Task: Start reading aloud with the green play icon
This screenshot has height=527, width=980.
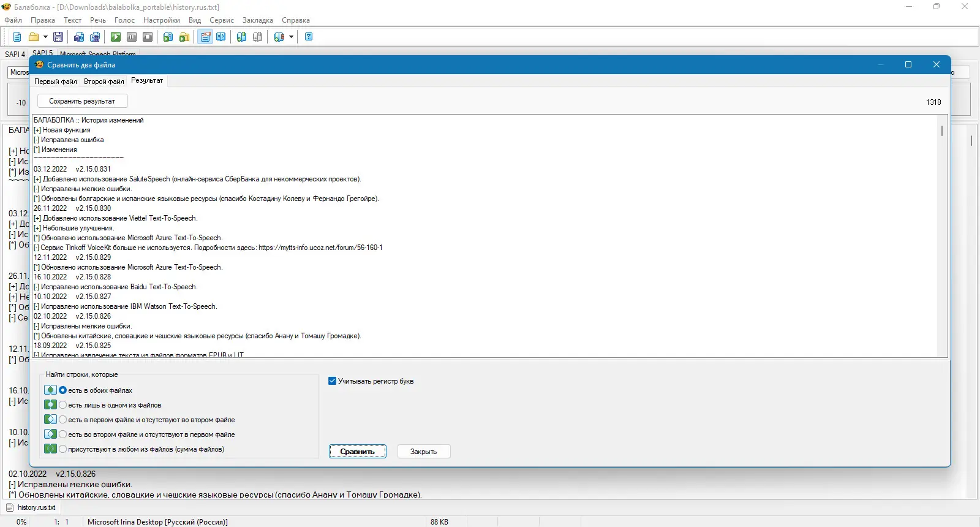Action: 116,37
